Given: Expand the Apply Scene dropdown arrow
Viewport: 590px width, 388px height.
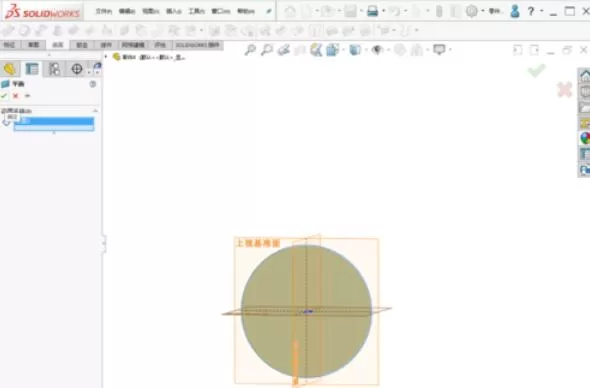Looking at the screenshot, I should (428, 50).
